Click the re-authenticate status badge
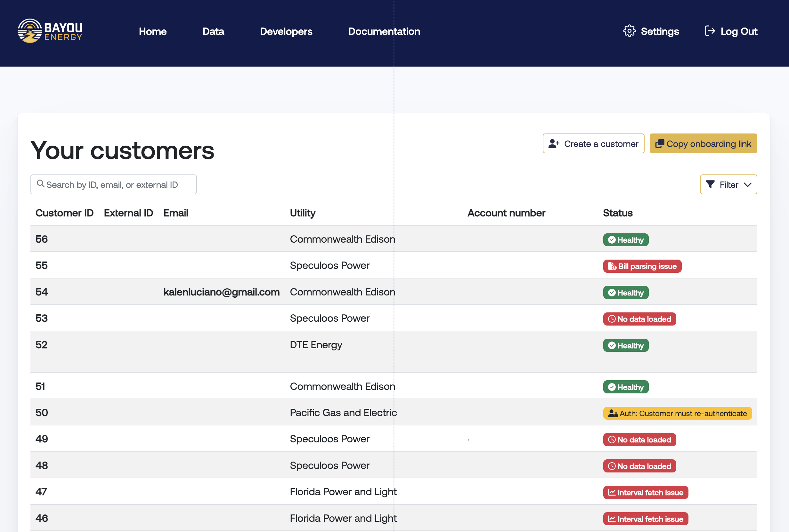This screenshot has height=532, width=789. pos(677,413)
